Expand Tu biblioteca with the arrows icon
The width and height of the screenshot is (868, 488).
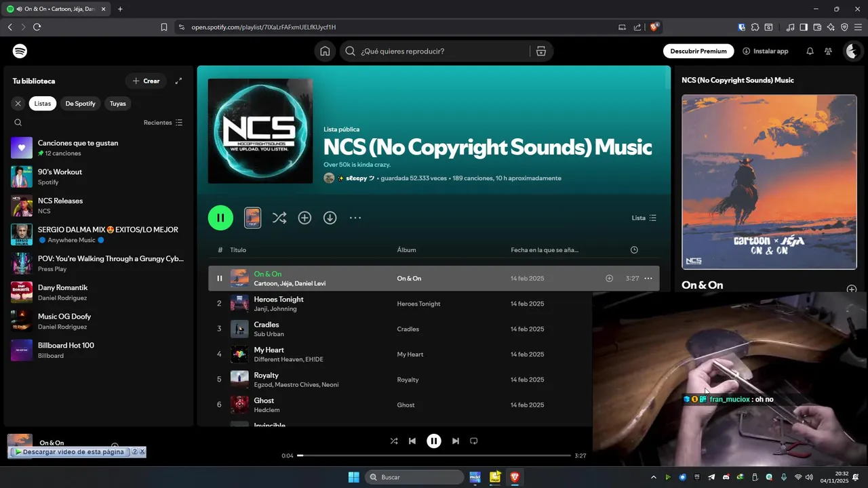pos(178,81)
